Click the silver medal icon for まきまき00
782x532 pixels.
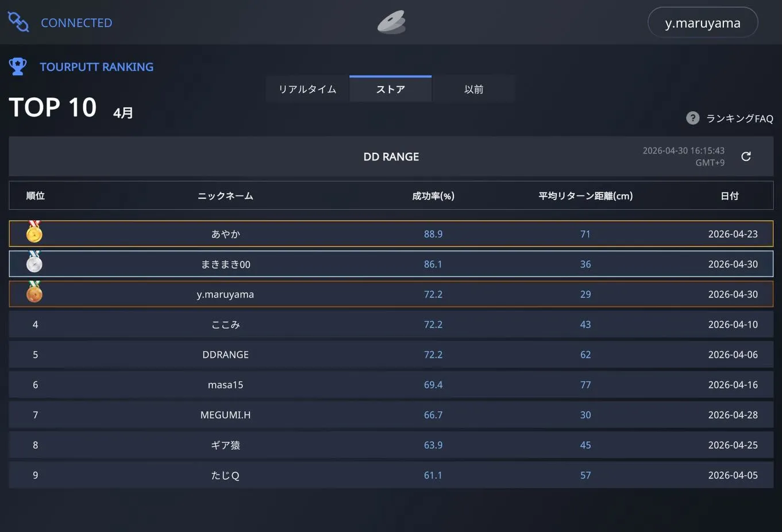tap(34, 264)
